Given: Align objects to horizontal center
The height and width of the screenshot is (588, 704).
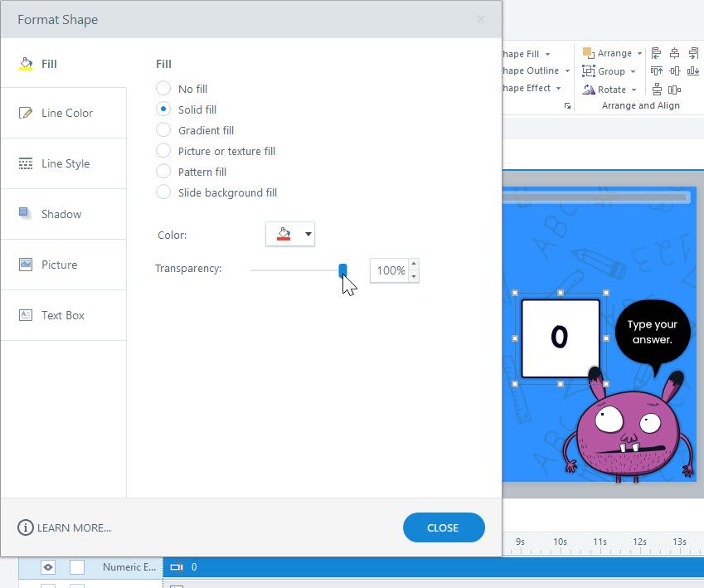Looking at the screenshot, I should [x=674, y=53].
